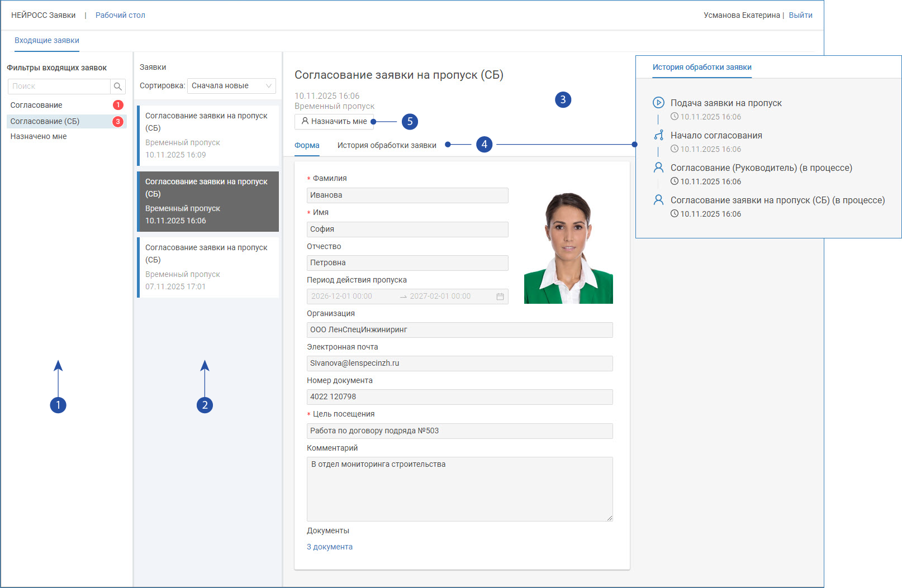Click the applicant photo thumbnail
The width and height of the screenshot is (902, 588).
pos(568,248)
